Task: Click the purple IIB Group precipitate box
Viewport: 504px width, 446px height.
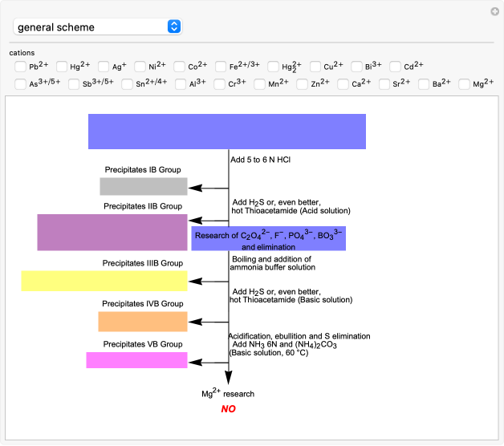Action: point(112,233)
